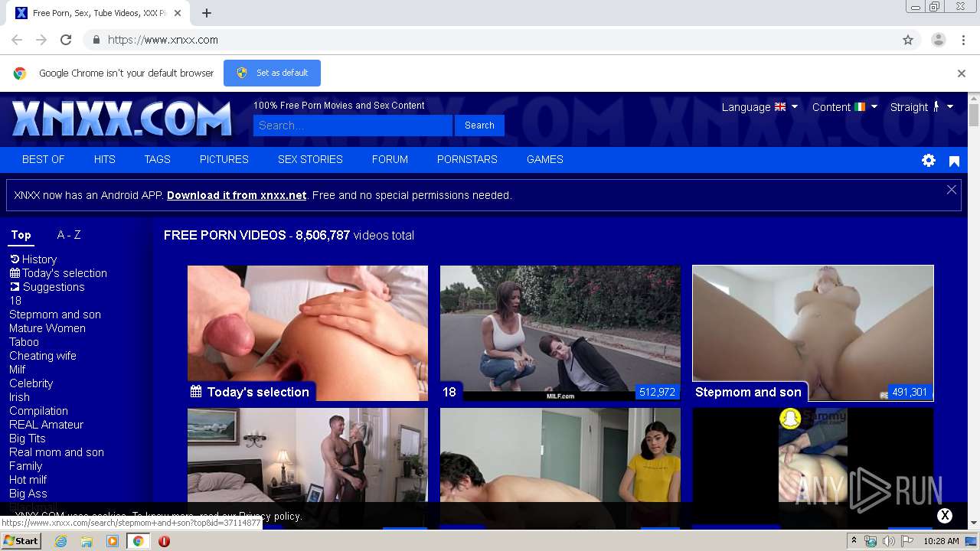980x551 pixels.
Task: Go back to the previous page
Action: (x=17, y=40)
